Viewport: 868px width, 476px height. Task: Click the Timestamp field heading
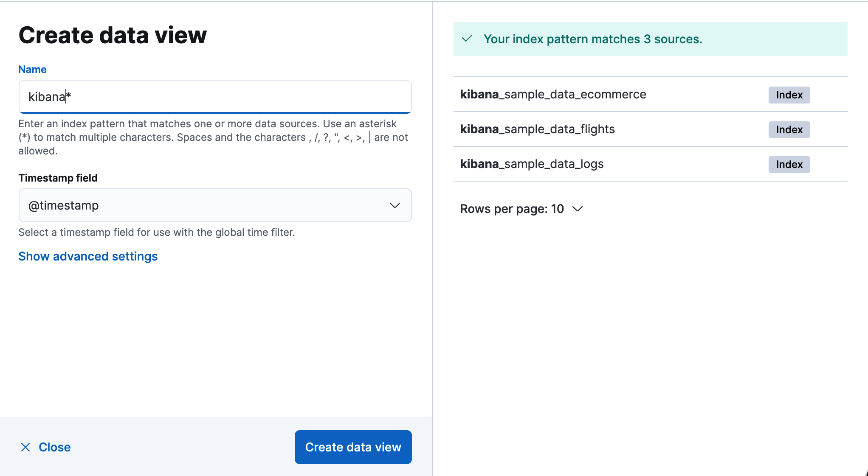click(x=58, y=178)
